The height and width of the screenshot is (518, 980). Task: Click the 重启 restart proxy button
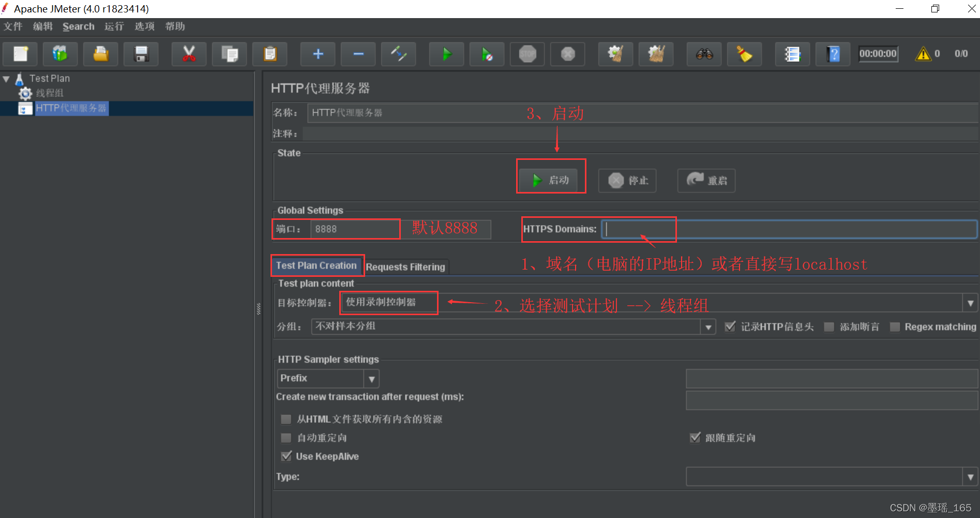pos(706,181)
